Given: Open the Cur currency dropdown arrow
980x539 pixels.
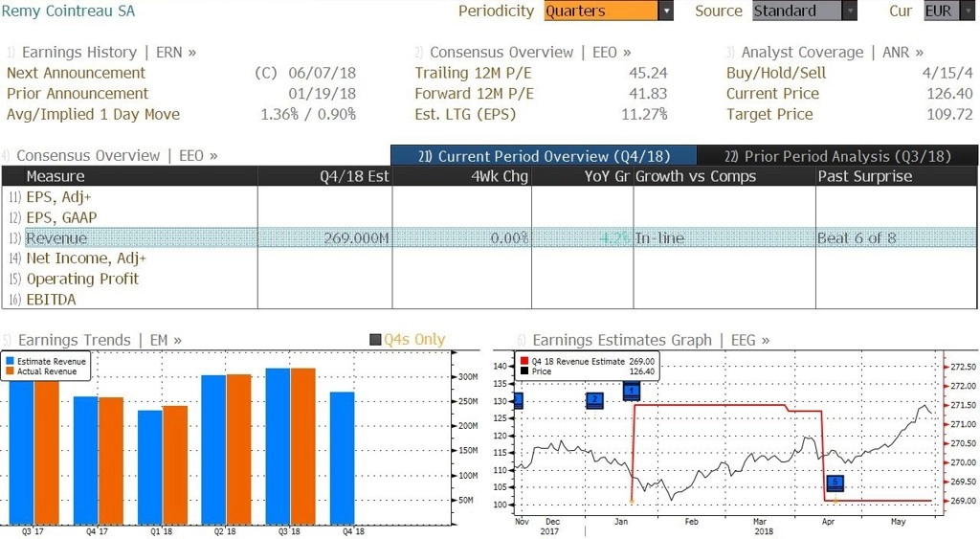Looking at the screenshot, I should tap(967, 11).
